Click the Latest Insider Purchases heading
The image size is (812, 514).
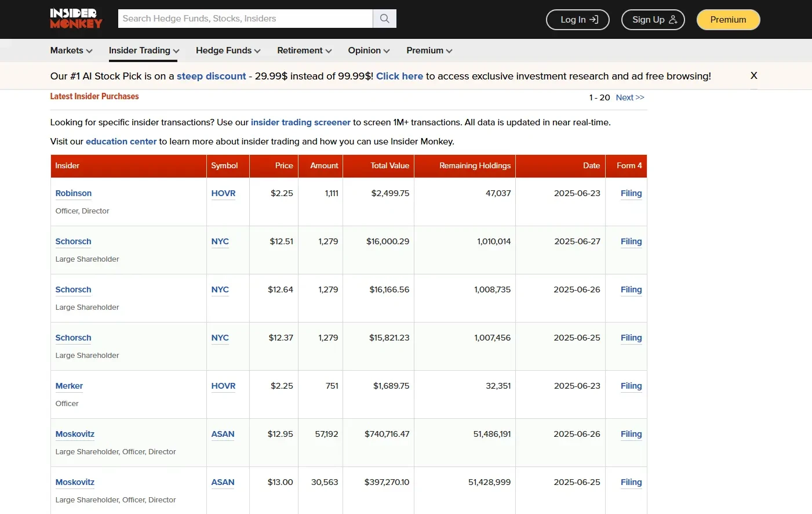pyautogui.click(x=94, y=96)
